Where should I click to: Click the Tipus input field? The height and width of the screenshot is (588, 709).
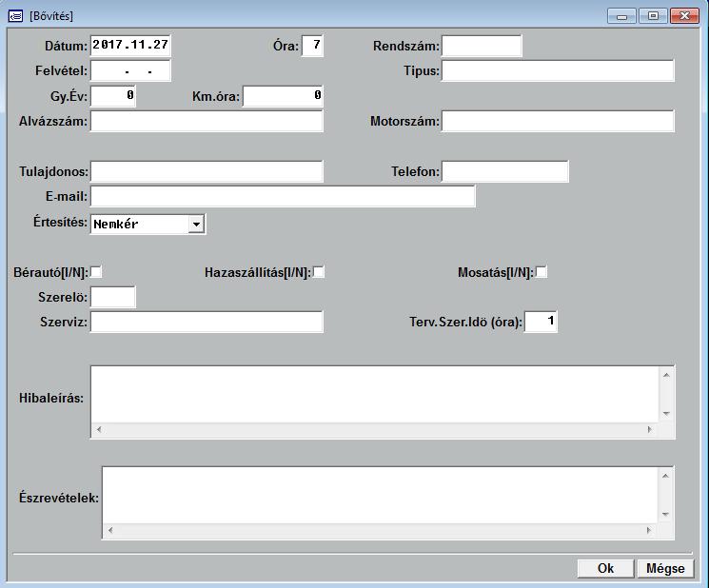click(x=558, y=71)
